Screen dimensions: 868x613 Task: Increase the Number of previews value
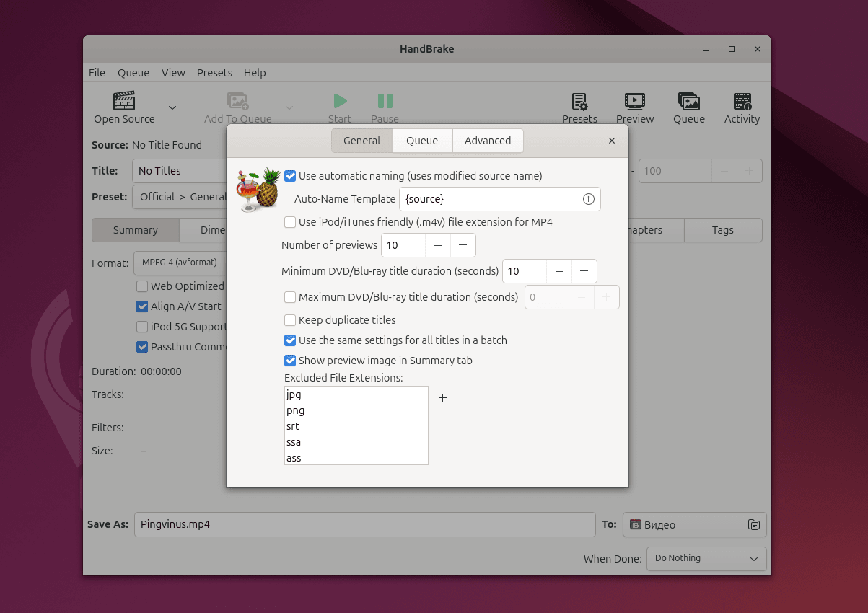tap(463, 245)
